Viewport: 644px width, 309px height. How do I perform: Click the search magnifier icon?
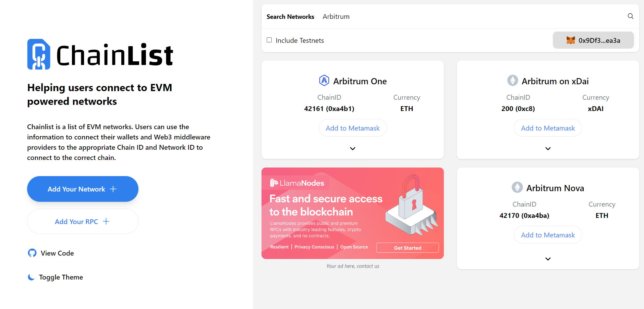coord(630,16)
